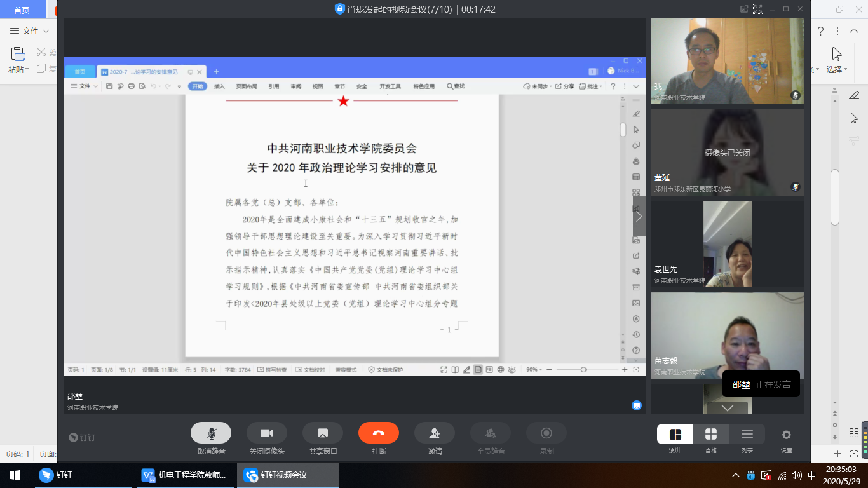Select the 首页 tab at top left

22,10
